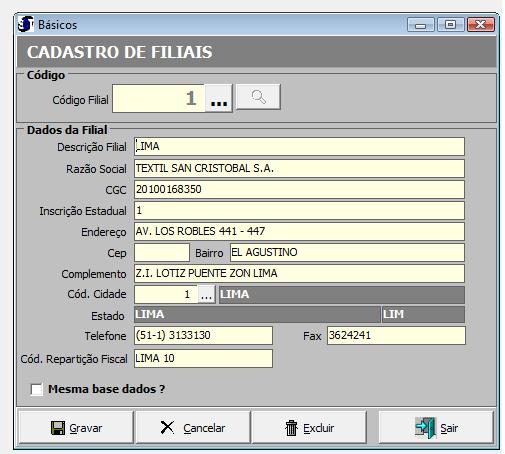Screen dimensions: 505x454
Task: Click the Razão Social text field
Action: coord(299,168)
